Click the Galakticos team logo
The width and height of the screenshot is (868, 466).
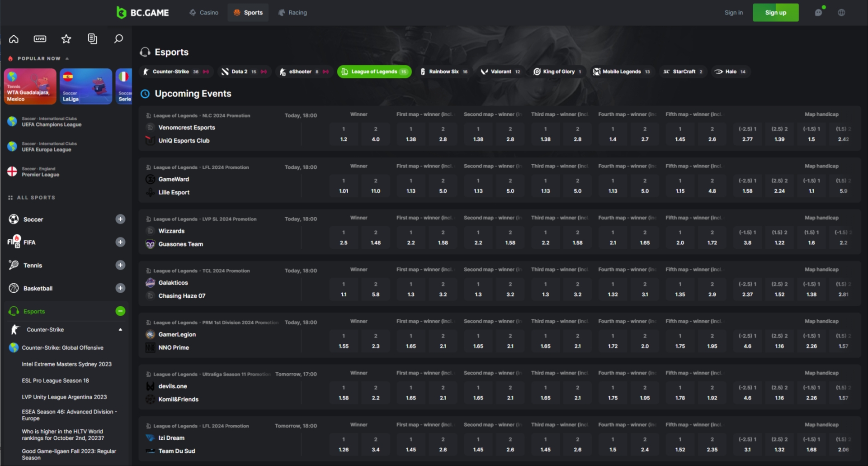151,283
